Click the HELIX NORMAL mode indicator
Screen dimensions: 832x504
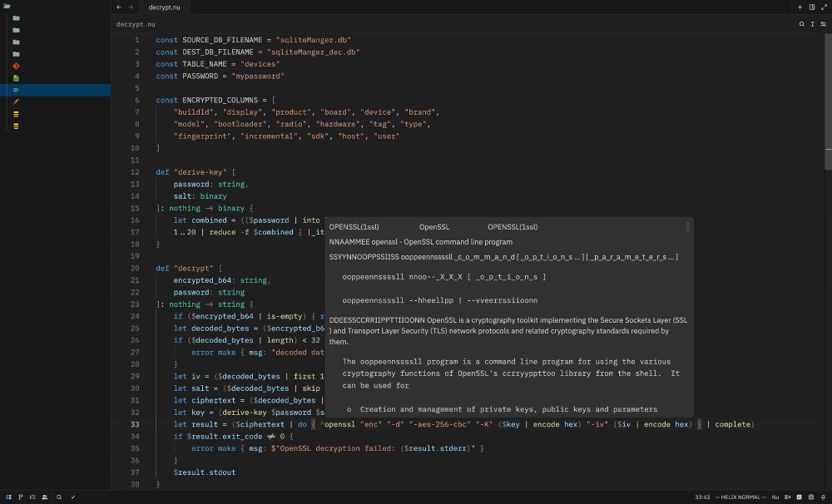click(x=740, y=497)
